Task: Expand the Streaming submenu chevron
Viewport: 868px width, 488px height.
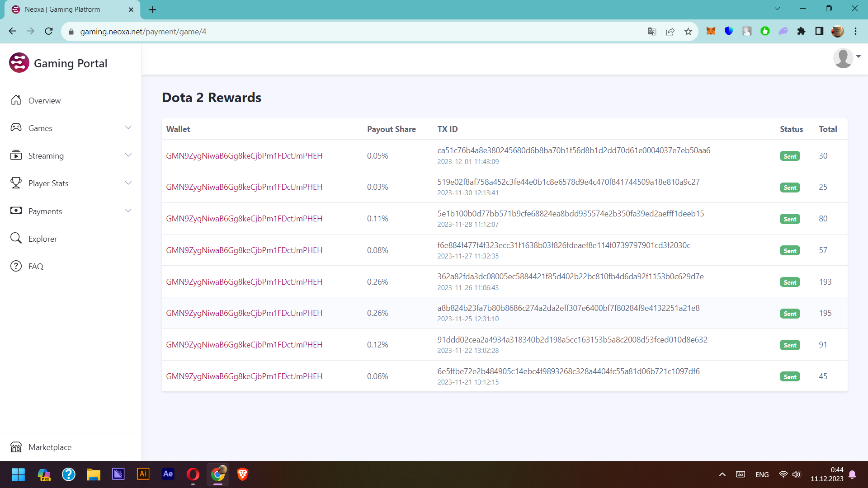Action: point(128,155)
